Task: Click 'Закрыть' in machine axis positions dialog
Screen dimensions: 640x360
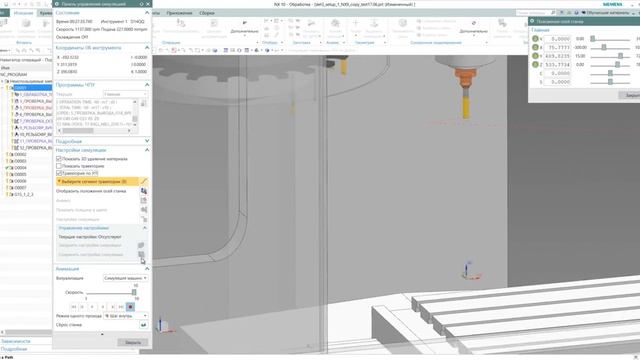Action: pyautogui.click(x=629, y=95)
